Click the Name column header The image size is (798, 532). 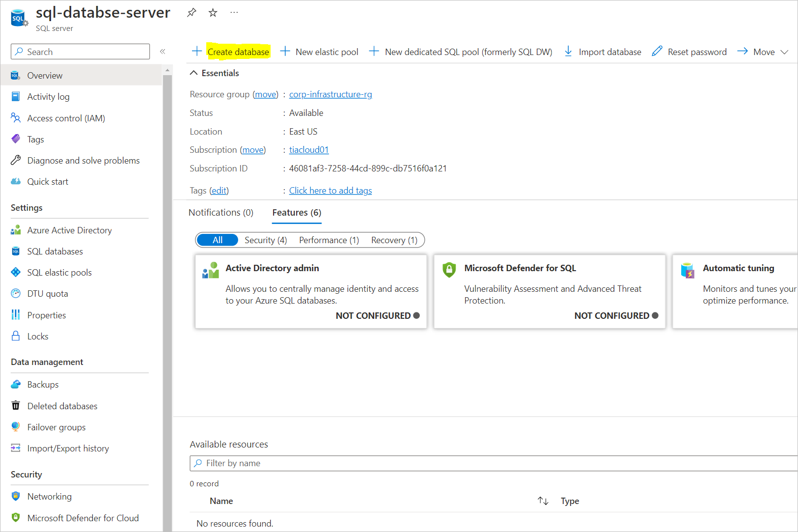(221, 501)
